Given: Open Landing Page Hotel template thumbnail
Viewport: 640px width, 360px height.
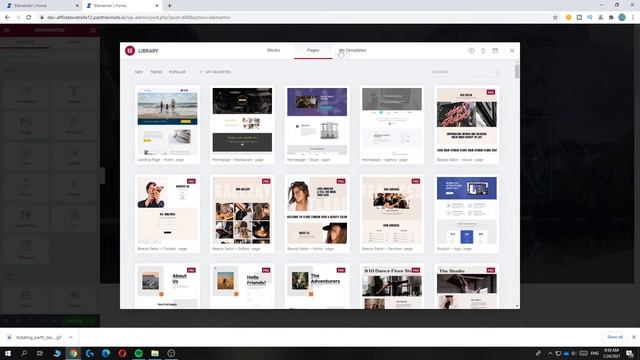Looking at the screenshot, I should (x=167, y=121).
